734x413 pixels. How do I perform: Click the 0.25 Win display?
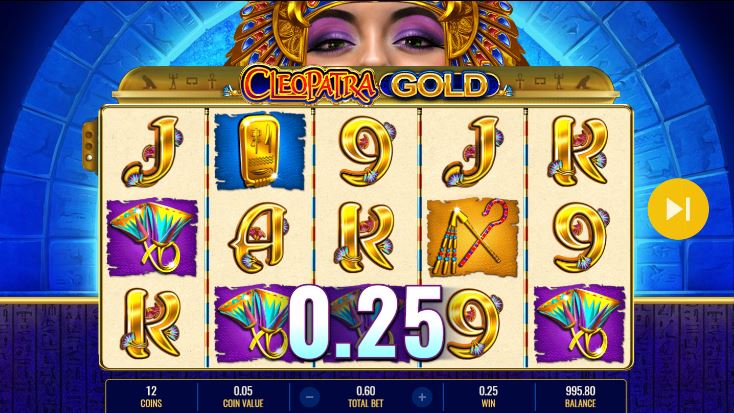tap(488, 397)
